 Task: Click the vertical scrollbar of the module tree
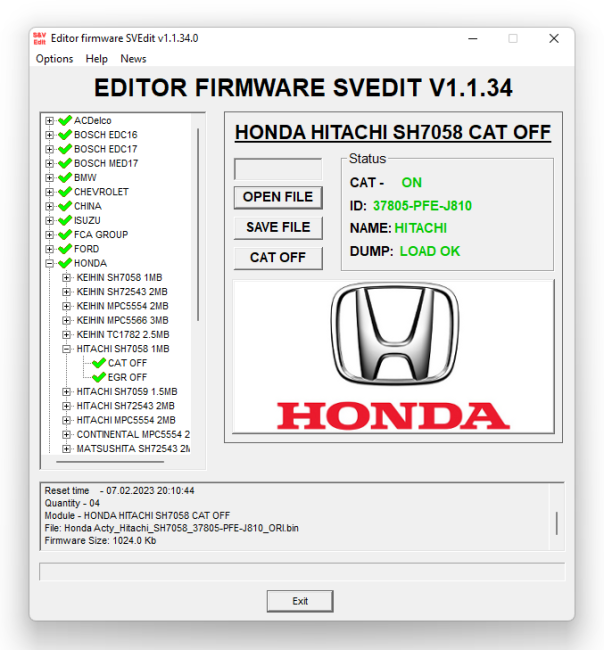tap(198, 224)
